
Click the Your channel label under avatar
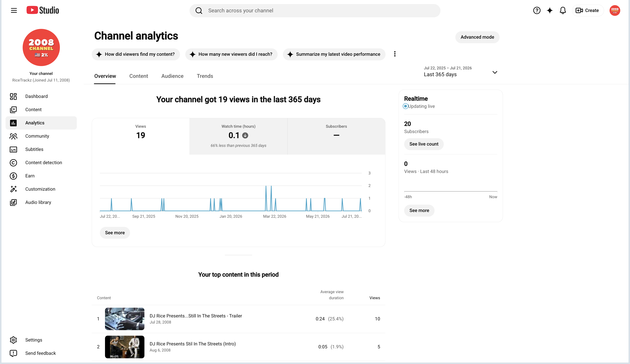click(x=41, y=73)
